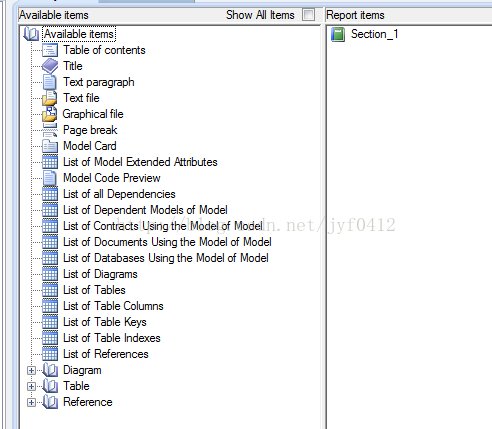Click the Model Card icon
This screenshot has width=492, height=429.
pos(50,146)
